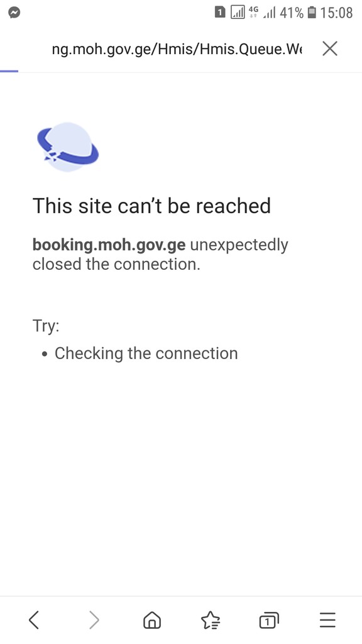Tap the broken planet error illustration
This screenshot has height=644, width=362.
click(x=68, y=147)
